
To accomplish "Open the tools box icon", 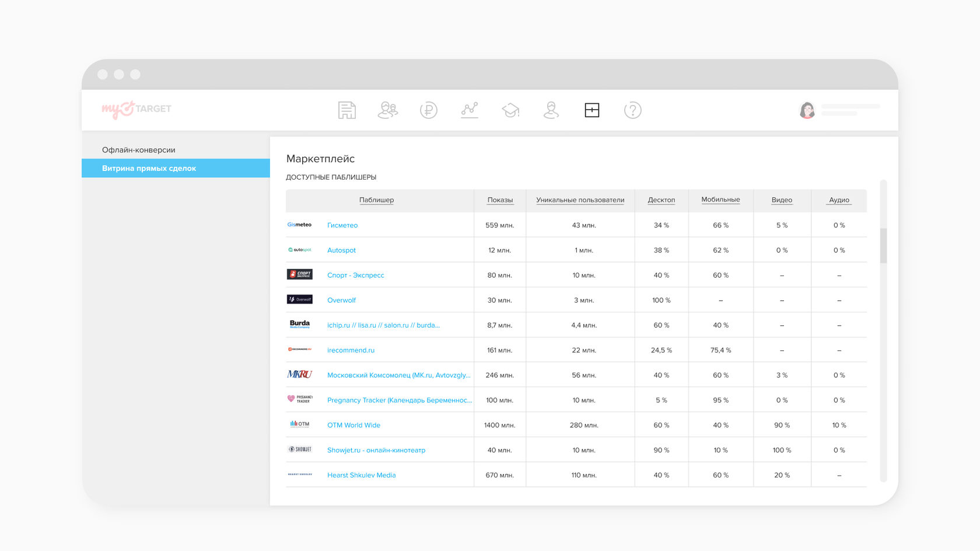I will pyautogui.click(x=592, y=110).
